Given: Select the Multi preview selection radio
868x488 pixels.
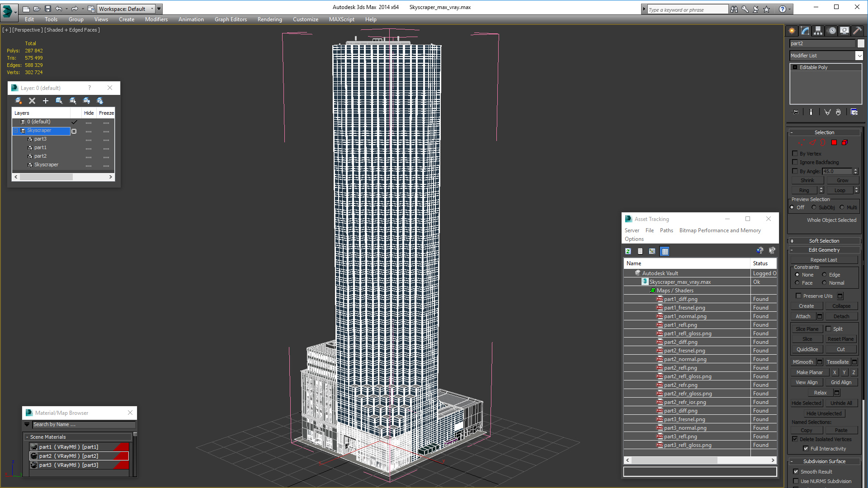Looking at the screenshot, I should 842,207.
